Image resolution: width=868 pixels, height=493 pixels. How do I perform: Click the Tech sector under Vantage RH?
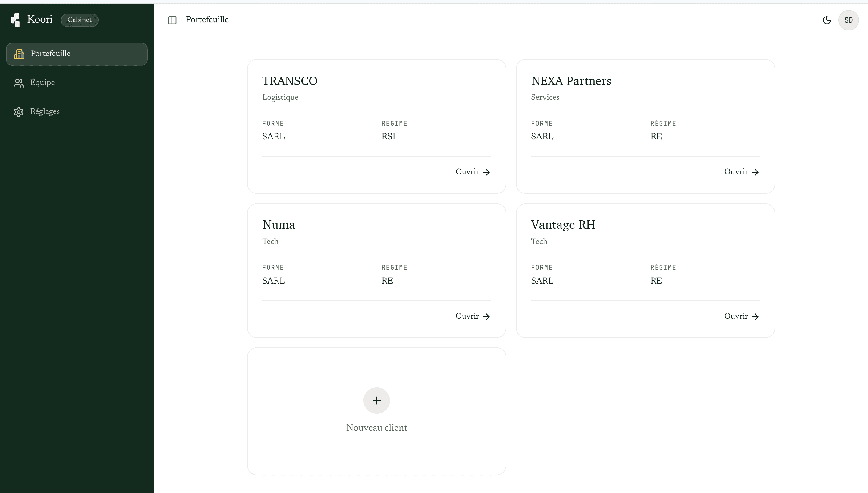539,242
